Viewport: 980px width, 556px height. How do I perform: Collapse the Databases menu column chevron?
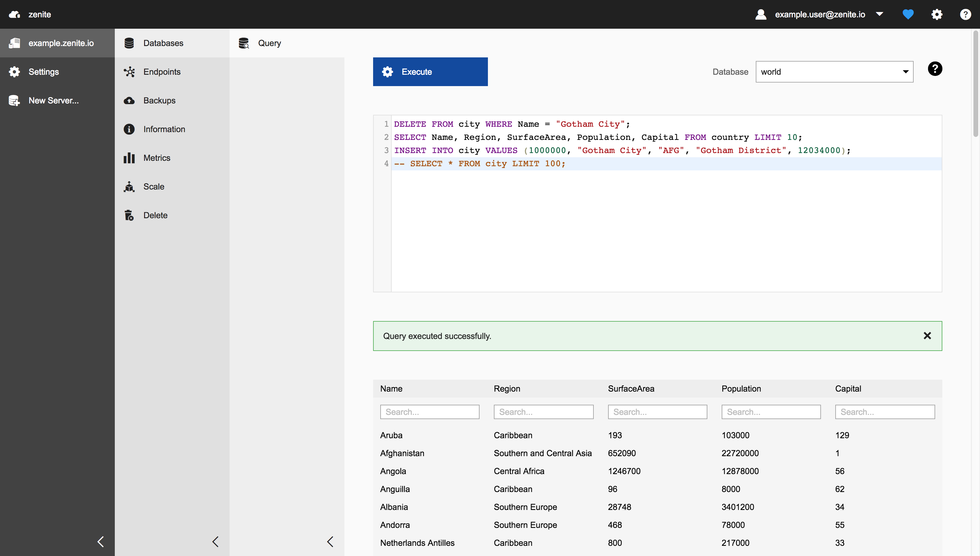tap(215, 541)
